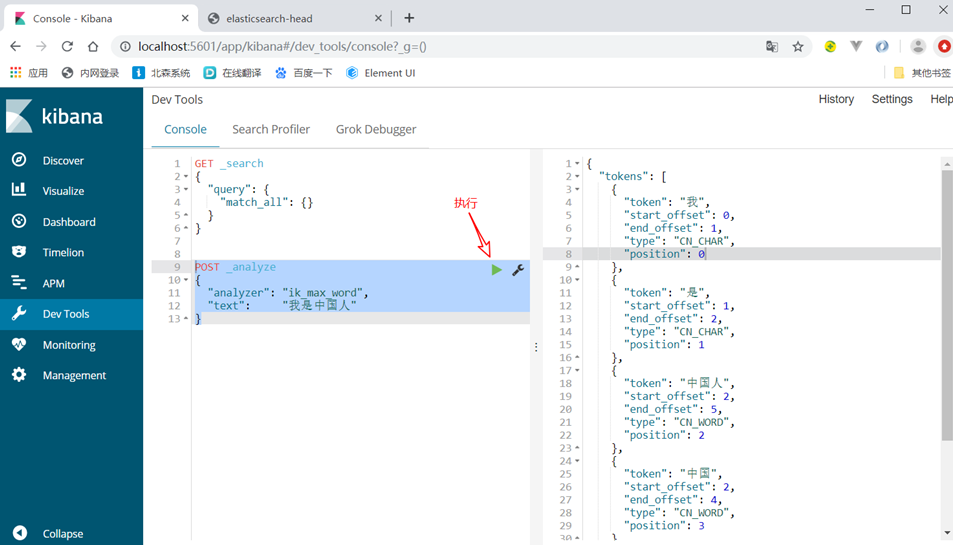Run the request with green play button

[497, 270]
